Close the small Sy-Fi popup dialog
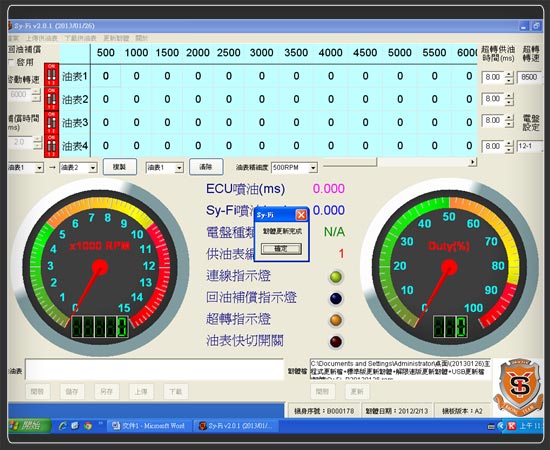 (x=301, y=215)
